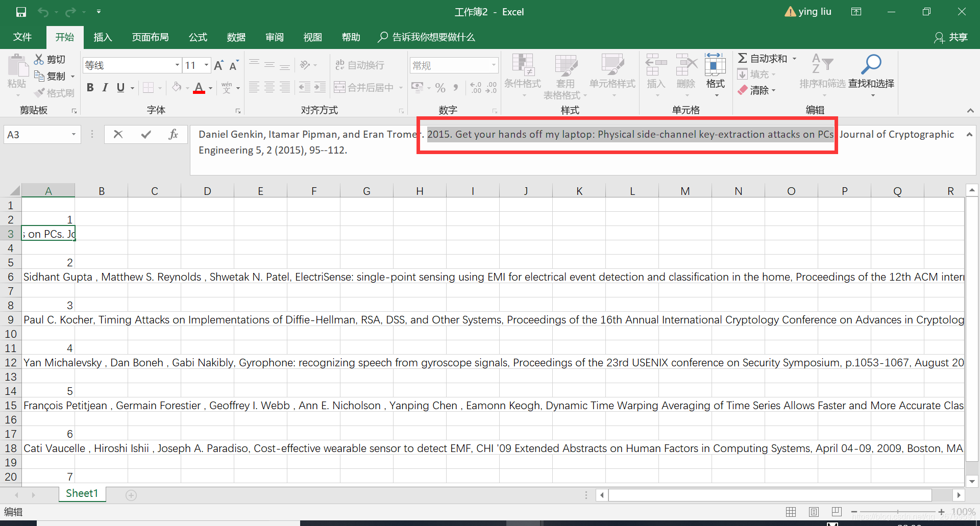Click the percent style % icon
The image size is (980, 526).
pyautogui.click(x=440, y=88)
